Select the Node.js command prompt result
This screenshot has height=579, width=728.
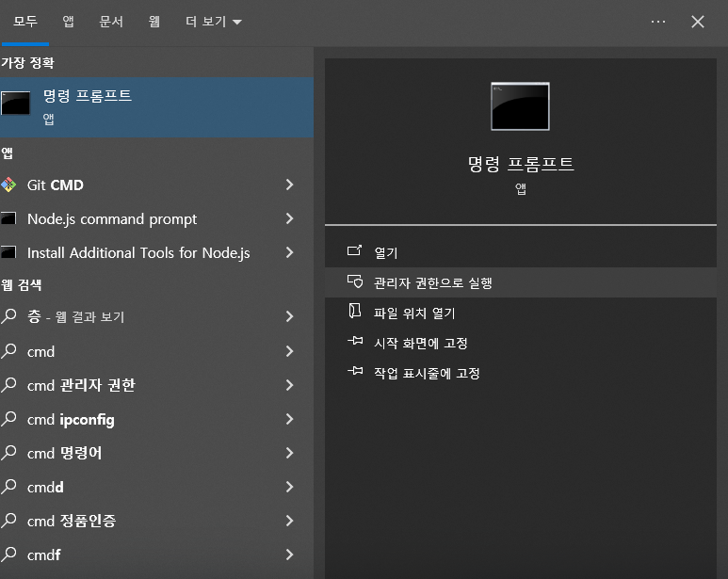click(x=156, y=218)
